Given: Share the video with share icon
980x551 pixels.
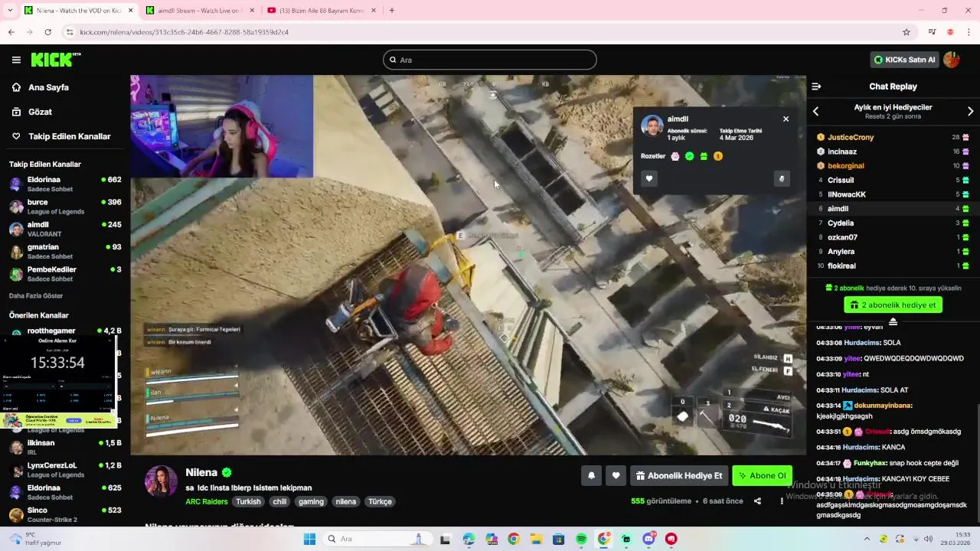Looking at the screenshot, I should [x=757, y=501].
